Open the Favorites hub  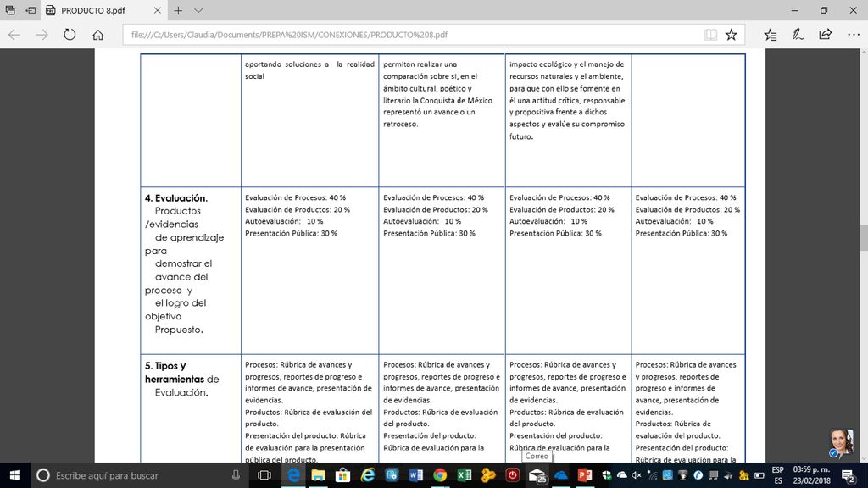pyautogui.click(x=770, y=34)
